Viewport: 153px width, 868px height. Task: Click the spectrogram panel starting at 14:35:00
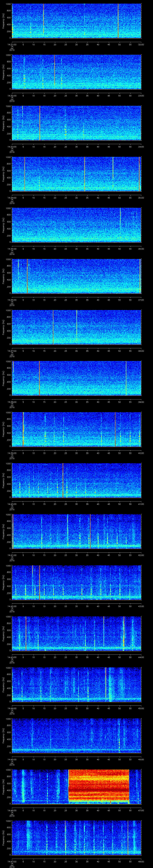pyautogui.click(x=77, y=225)
